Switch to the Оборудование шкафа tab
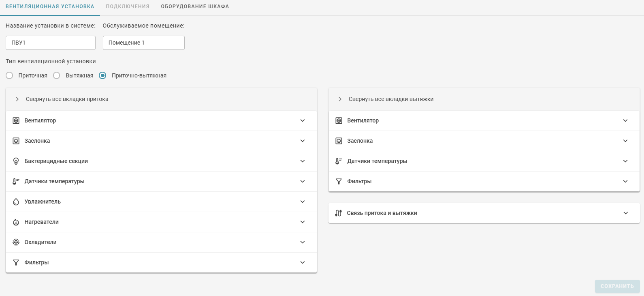Screen dimensions: 644x296 click(195, 6)
